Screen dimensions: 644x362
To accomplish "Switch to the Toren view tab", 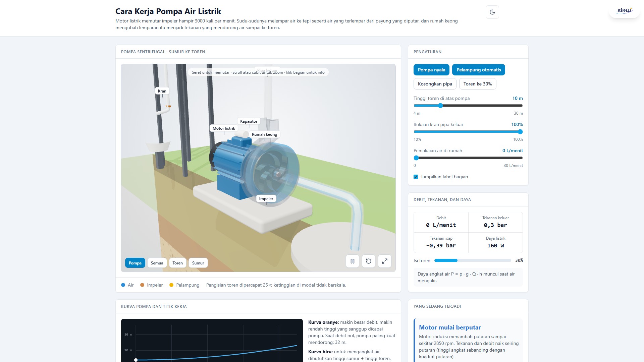I will coord(178,263).
